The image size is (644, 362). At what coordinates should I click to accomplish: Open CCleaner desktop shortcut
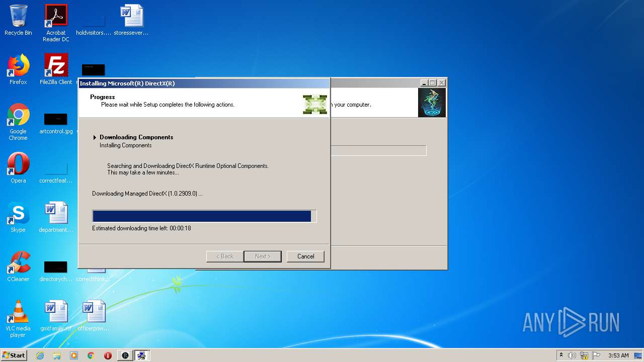[x=18, y=266]
